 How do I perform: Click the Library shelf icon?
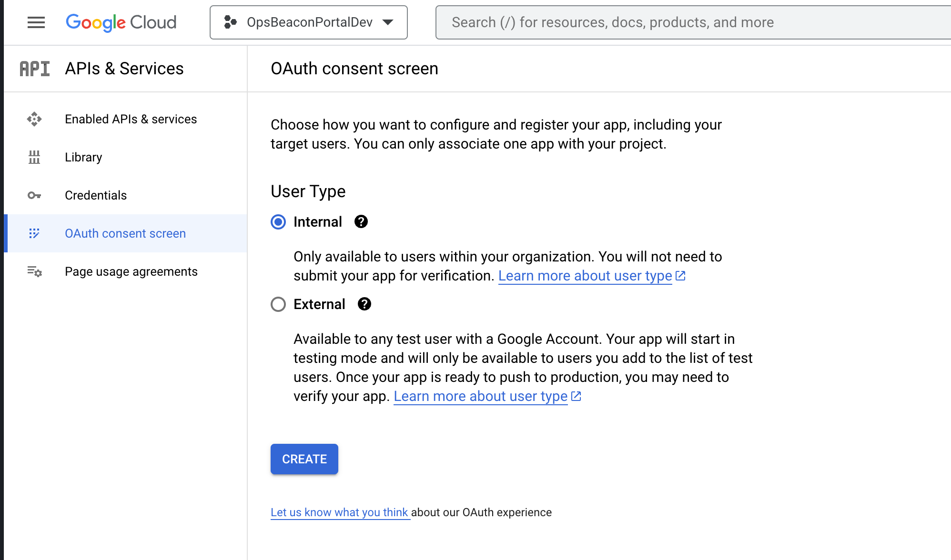pyautogui.click(x=34, y=157)
